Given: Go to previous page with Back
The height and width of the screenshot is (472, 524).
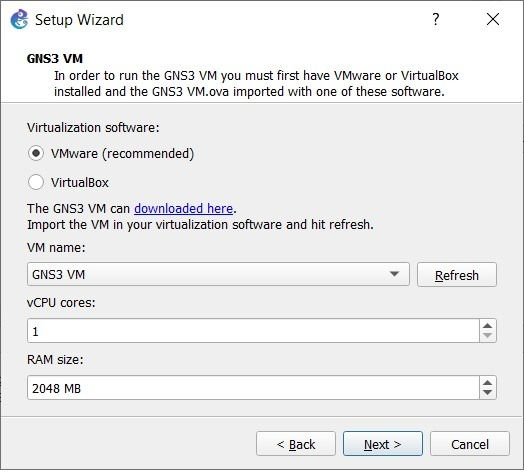Looking at the screenshot, I should (296, 444).
